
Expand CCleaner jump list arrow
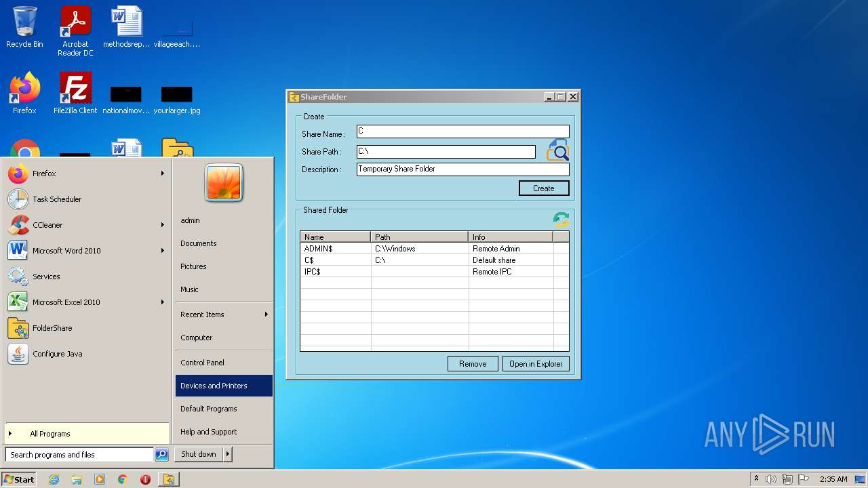[x=163, y=225]
